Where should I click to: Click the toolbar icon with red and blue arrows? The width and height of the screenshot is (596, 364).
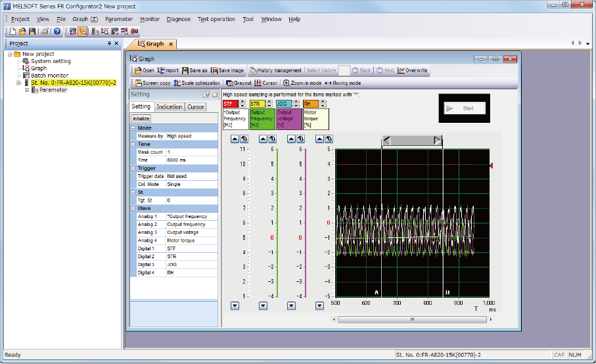click(x=124, y=32)
